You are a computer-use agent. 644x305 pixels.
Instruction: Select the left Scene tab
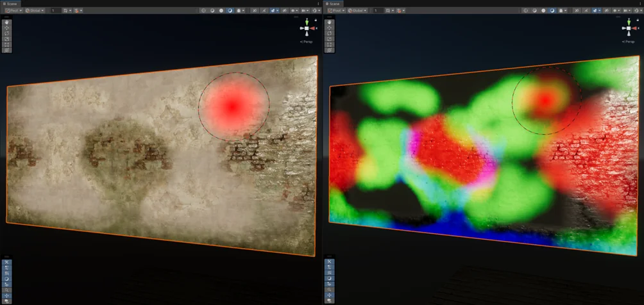pos(10,4)
